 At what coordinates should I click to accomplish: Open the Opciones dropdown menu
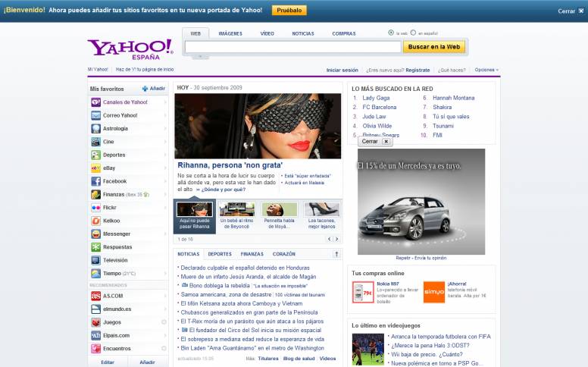[x=486, y=70]
